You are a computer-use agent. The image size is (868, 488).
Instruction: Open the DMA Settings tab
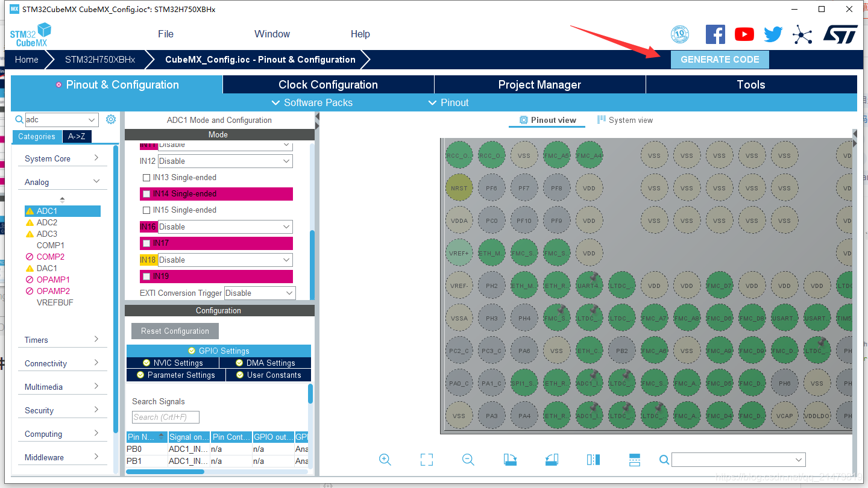tap(266, 363)
